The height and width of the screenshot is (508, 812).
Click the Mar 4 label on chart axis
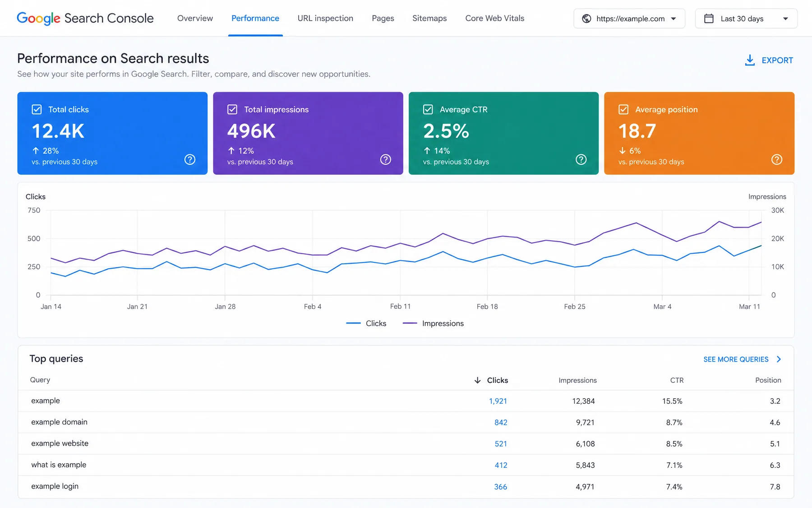click(x=662, y=306)
